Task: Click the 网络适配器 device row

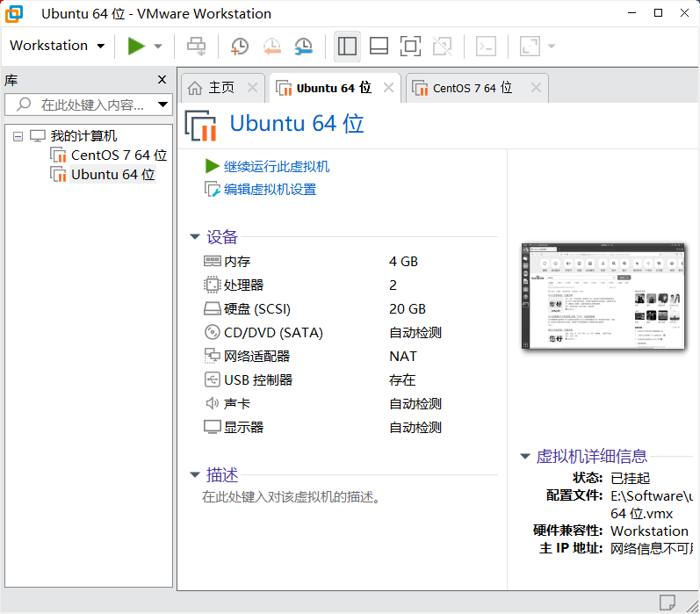Action: coord(350,356)
